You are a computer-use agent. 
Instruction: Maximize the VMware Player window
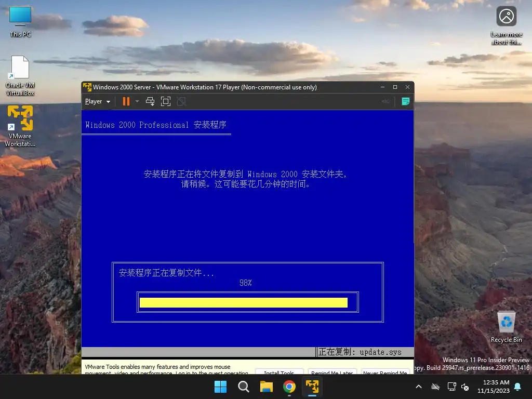click(395, 87)
